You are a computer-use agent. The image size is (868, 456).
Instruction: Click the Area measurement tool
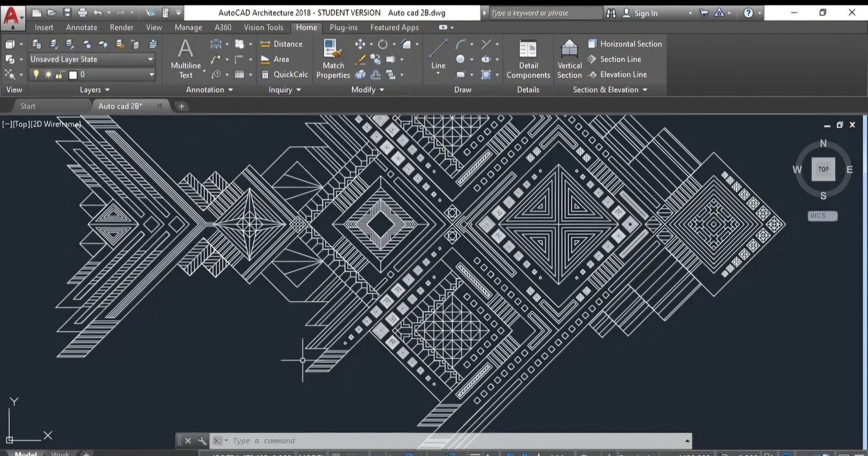coord(275,59)
